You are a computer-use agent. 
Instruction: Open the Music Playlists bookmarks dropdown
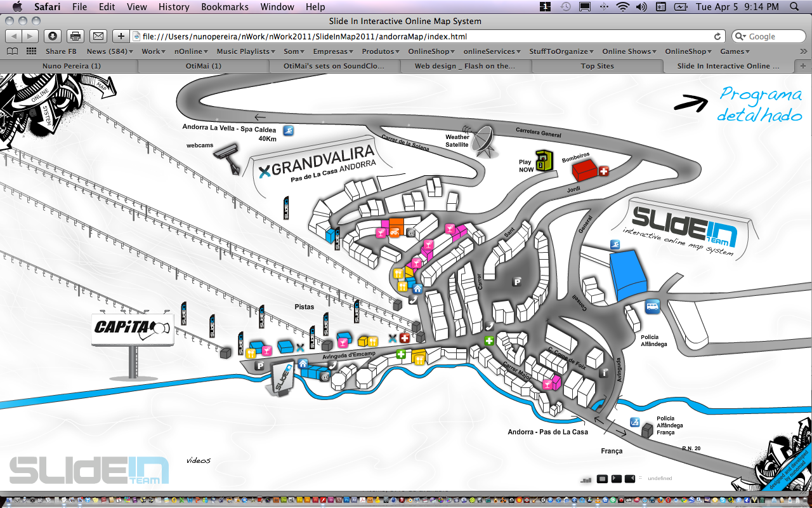[246, 51]
